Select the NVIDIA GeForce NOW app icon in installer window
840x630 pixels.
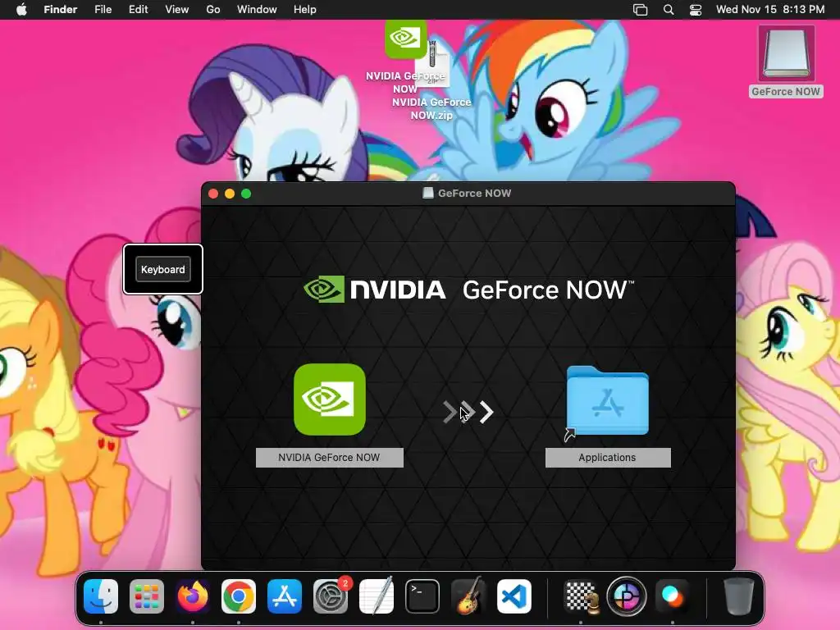330,399
